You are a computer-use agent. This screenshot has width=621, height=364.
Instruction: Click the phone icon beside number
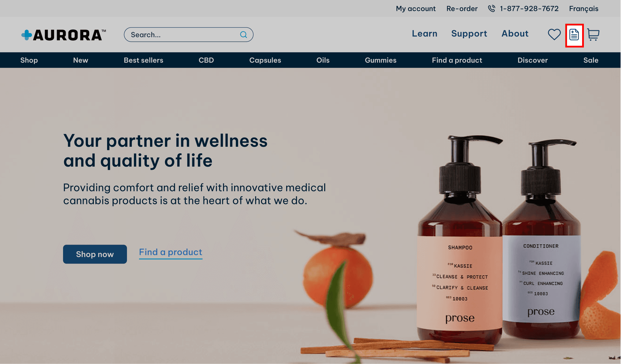click(x=491, y=9)
